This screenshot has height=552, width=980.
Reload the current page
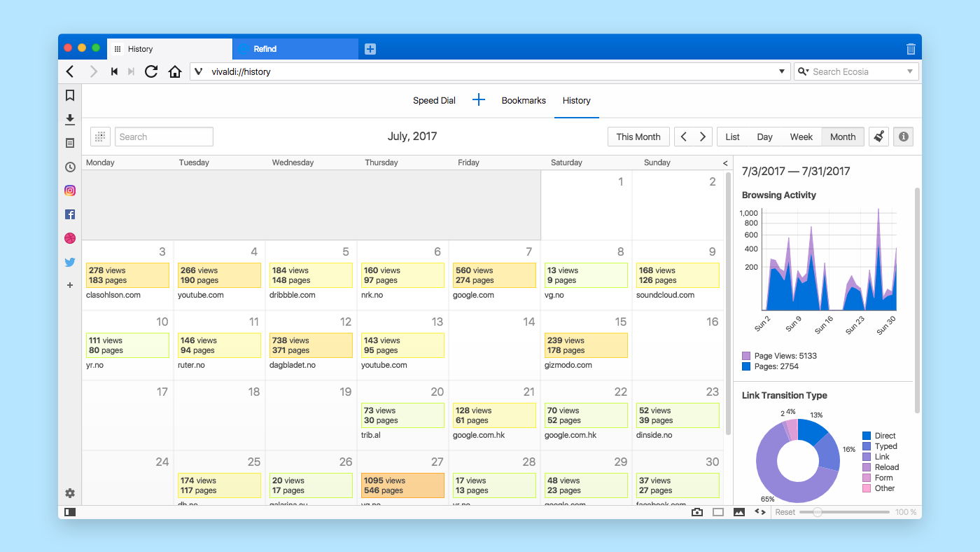coord(151,71)
